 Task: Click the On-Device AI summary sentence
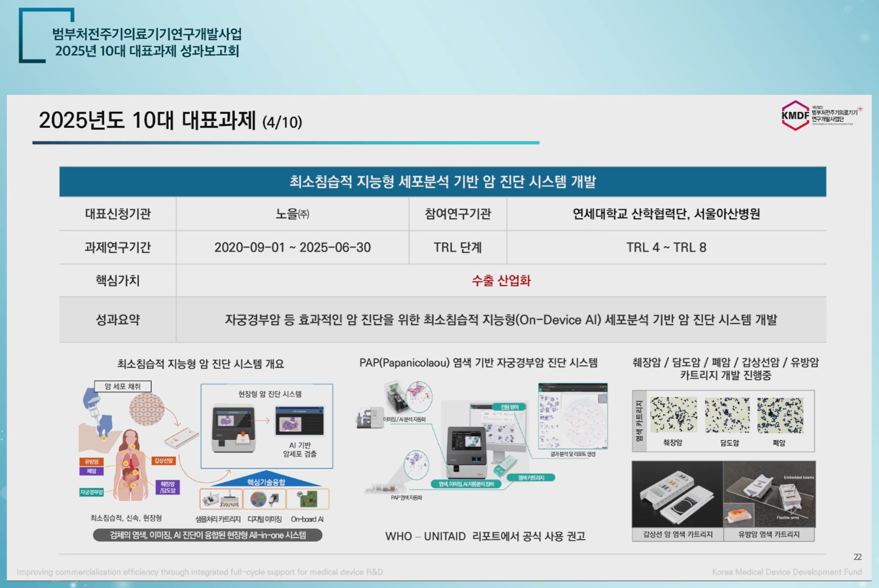tap(501, 320)
